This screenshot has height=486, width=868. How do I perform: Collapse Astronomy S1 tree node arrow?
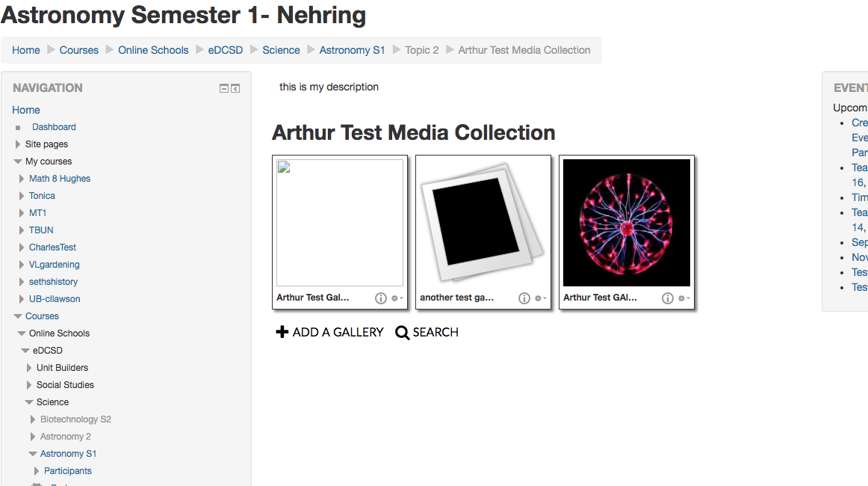pyautogui.click(x=33, y=453)
